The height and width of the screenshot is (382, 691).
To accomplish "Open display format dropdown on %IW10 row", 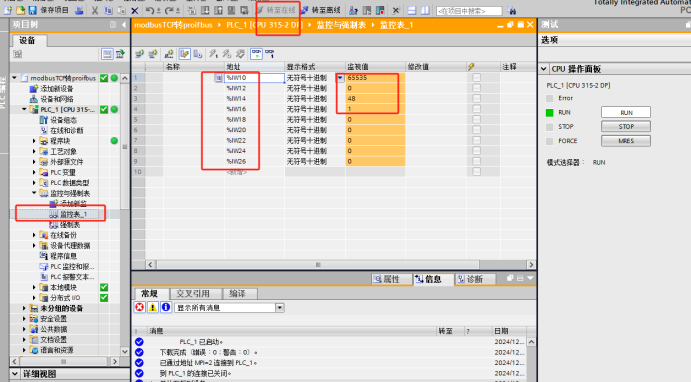I will (340, 78).
